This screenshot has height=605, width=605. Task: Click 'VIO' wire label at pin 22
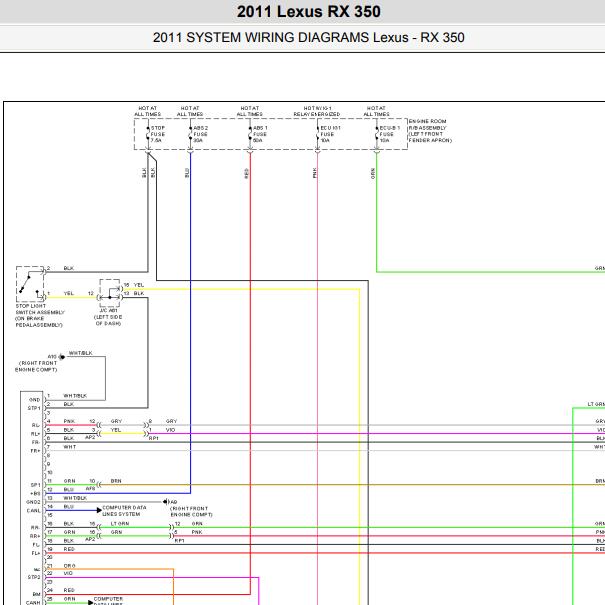68,573
